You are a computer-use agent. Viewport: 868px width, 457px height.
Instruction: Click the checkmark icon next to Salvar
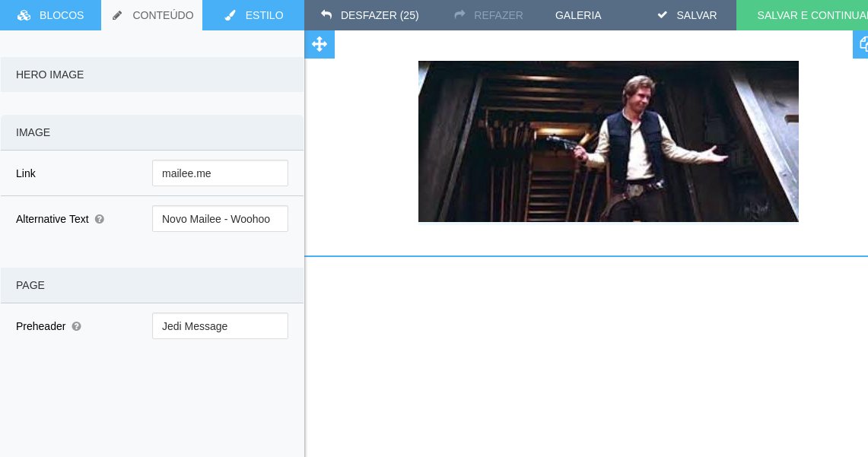pyautogui.click(x=662, y=15)
